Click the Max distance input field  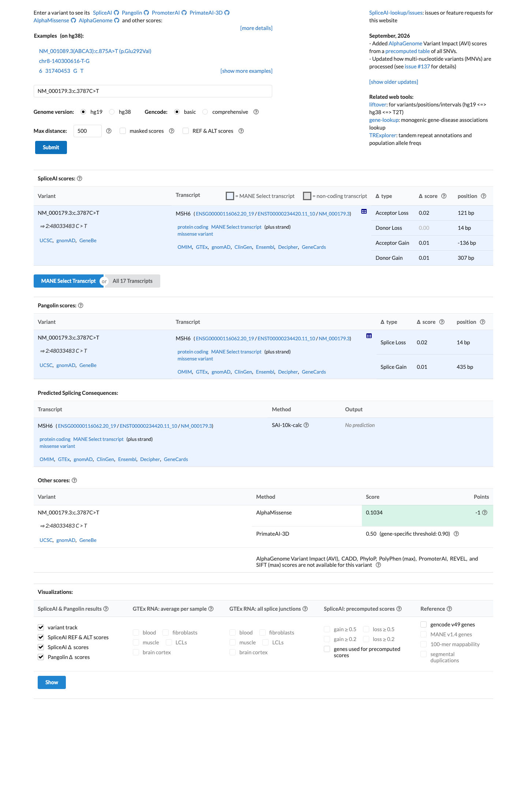point(87,131)
